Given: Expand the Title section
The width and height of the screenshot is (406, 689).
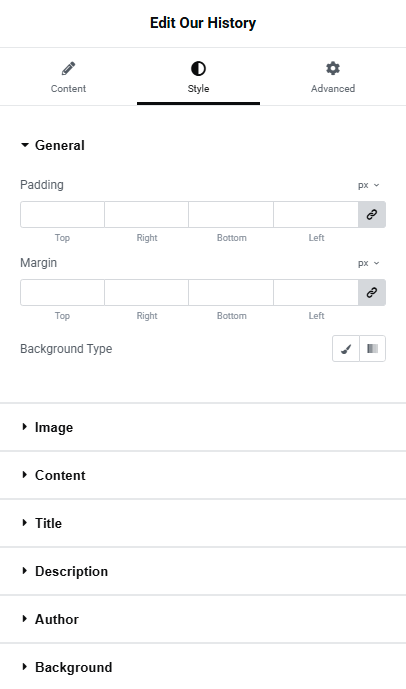Looking at the screenshot, I should (x=203, y=523).
